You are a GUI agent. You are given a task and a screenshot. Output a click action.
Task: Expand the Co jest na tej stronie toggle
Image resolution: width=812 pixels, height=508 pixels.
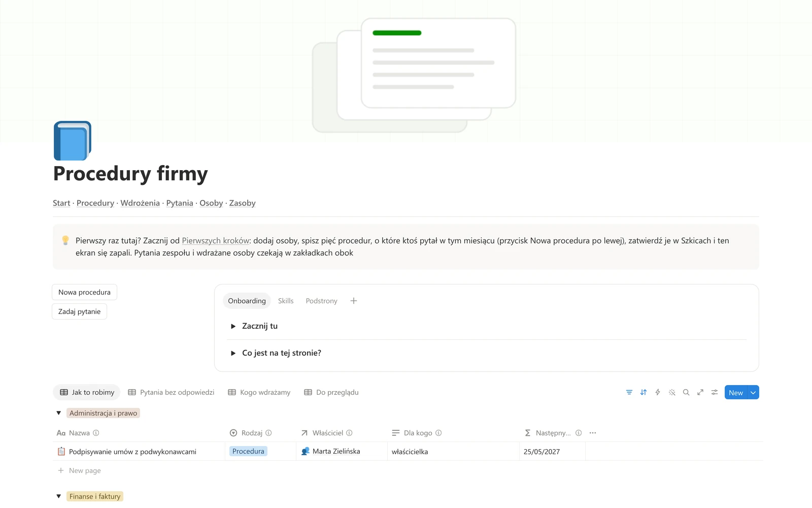click(x=233, y=353)
